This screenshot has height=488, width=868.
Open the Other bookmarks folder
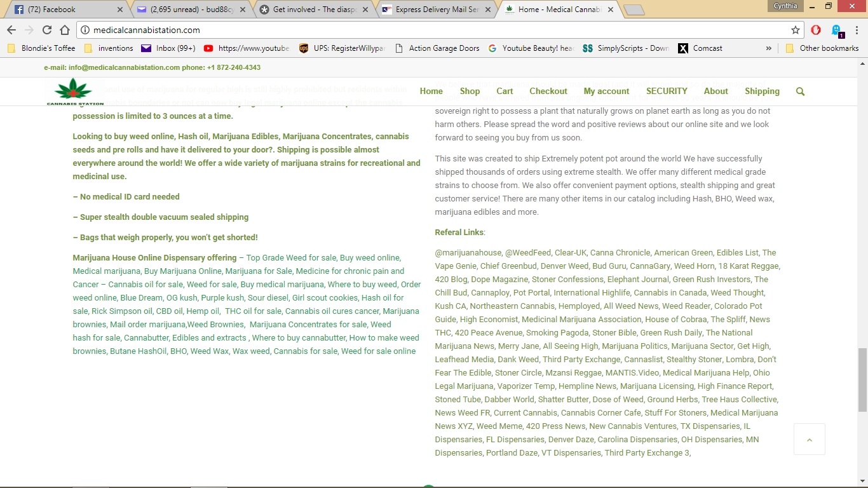click(822, 48)
